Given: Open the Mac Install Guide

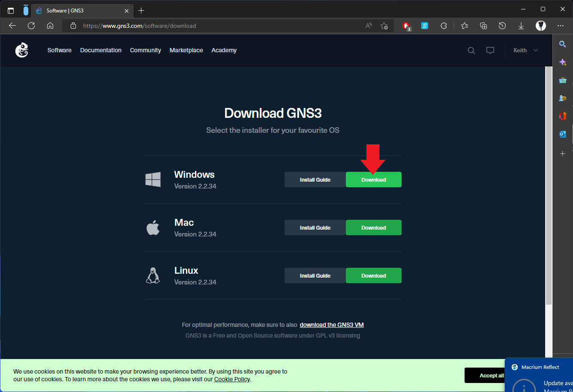Looking at the screenshot, I should click(315, 227).
